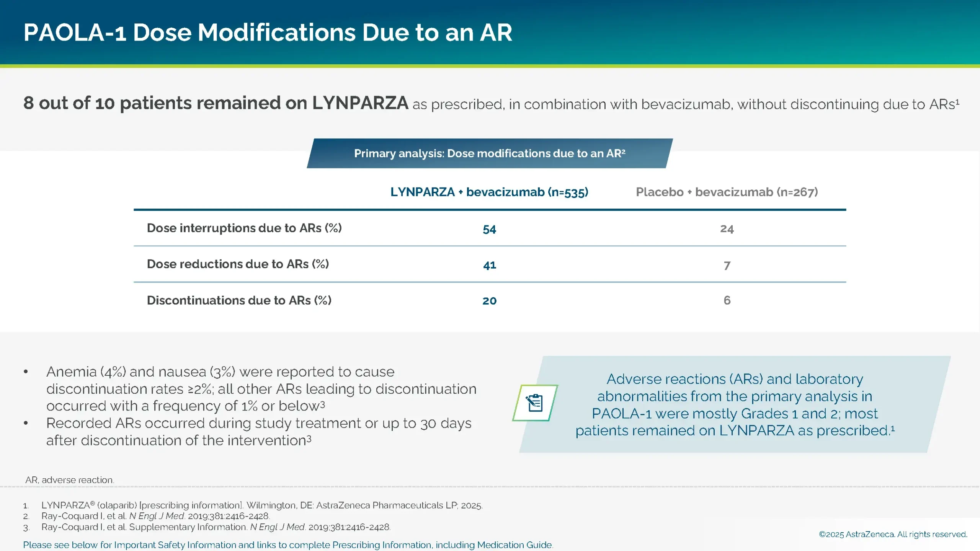This screenshot has width=980, height=551.
Task: Click the Dose reductions due to ARs label
Action: (238, 264)
